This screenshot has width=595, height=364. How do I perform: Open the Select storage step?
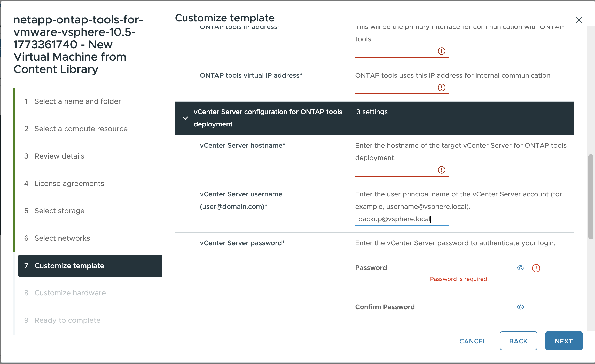59,211
